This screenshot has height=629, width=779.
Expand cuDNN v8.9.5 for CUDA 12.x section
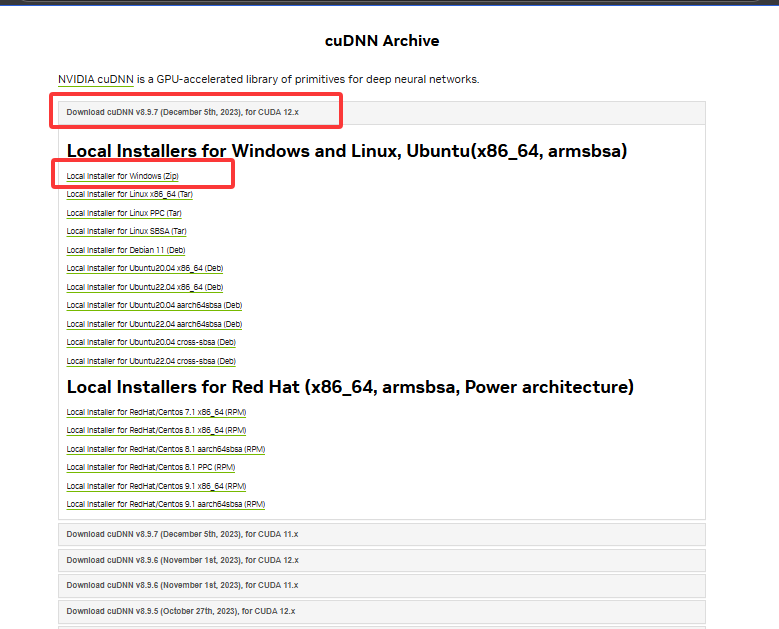tap(382, 612)
